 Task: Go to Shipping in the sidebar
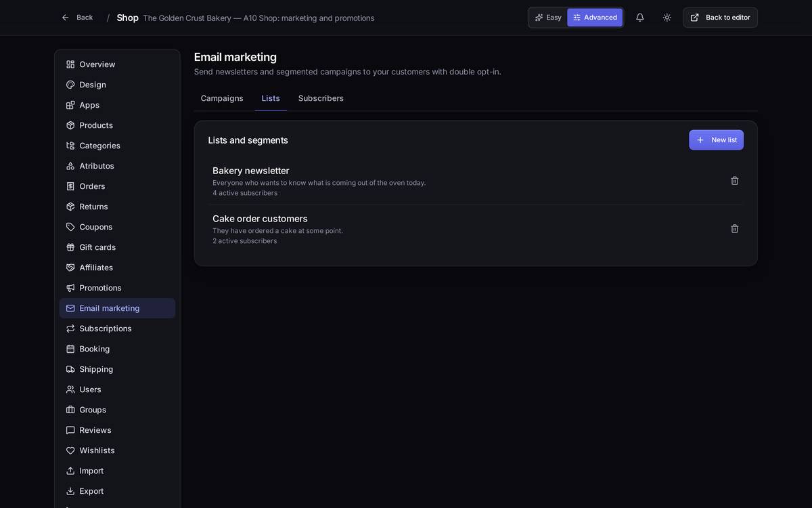click(x=117, y=369)
